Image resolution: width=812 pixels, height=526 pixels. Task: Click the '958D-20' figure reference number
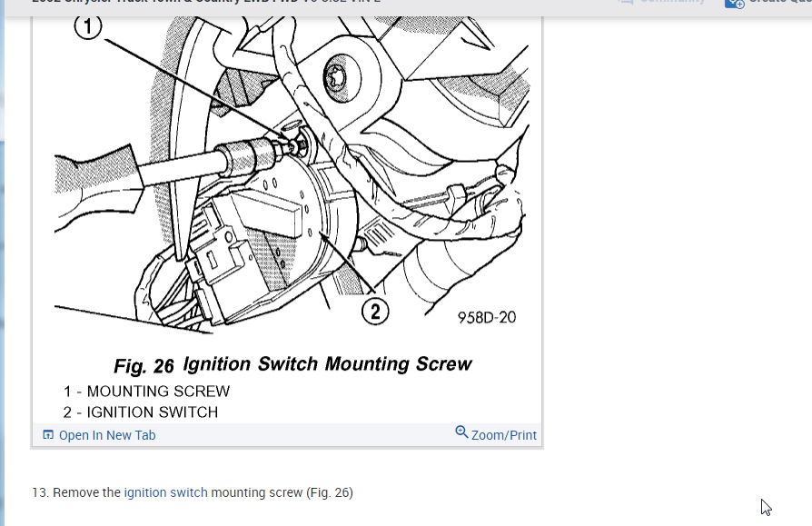pyautogui.click(x=487, y=317)
